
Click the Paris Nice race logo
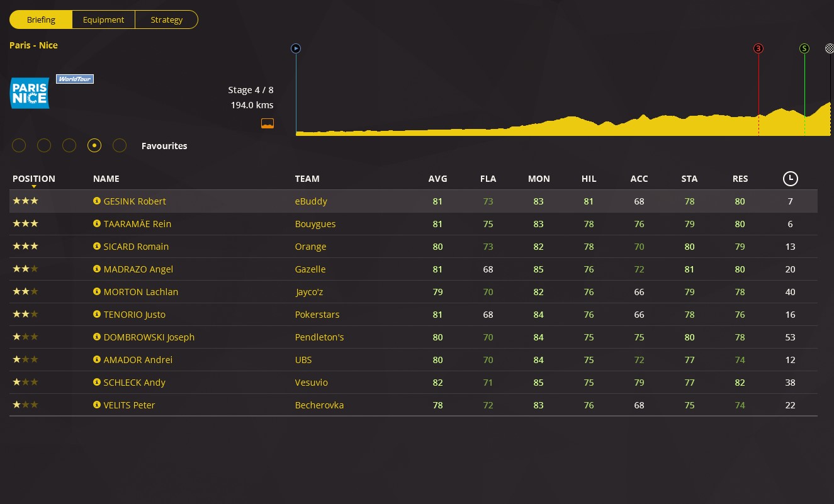tap(30, 93)
